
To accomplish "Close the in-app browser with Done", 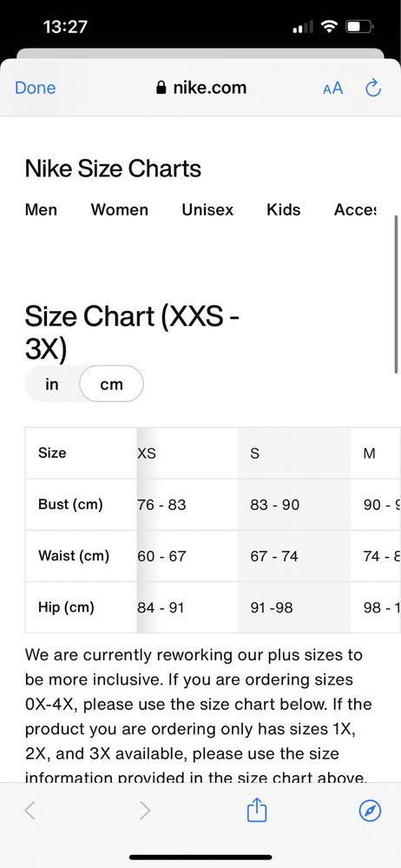I will (x=36, y=88).
